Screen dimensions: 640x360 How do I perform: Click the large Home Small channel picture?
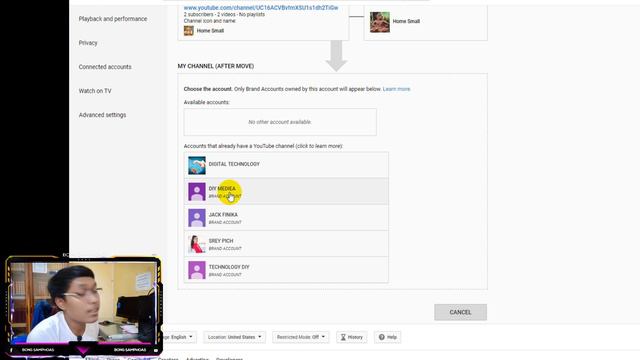(380, 22)
